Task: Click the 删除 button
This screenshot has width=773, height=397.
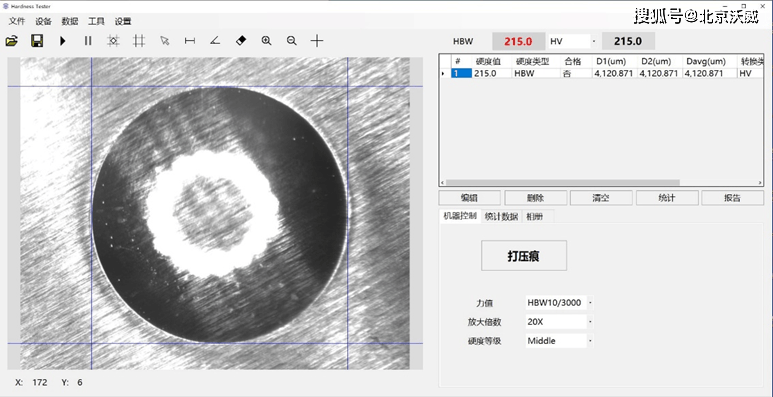Action: pos(535,198)
